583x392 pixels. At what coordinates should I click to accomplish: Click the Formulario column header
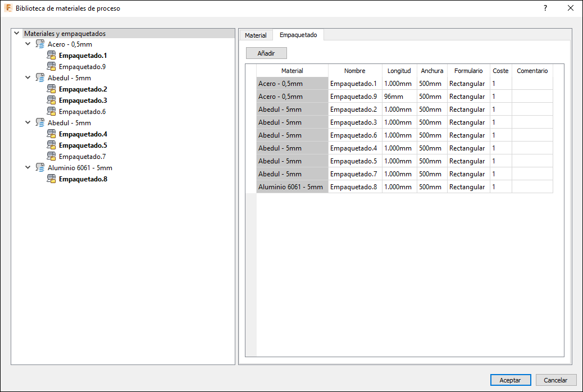coord(468,71)
